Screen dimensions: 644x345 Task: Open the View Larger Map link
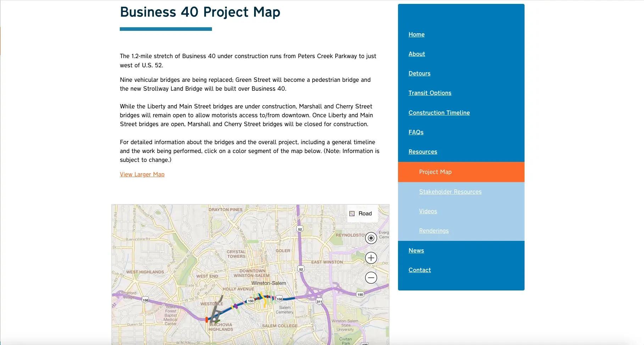click(x=142, y=174)
